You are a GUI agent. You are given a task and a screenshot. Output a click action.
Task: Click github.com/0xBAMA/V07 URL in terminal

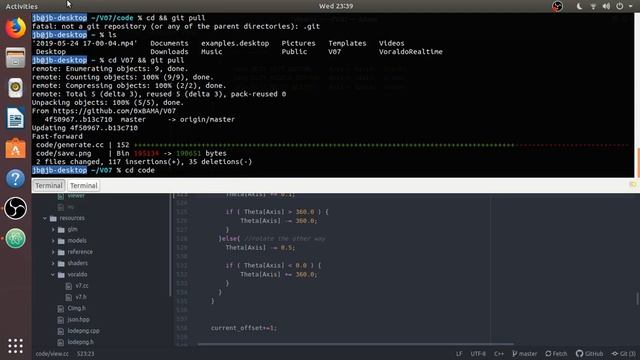[114, 111]
